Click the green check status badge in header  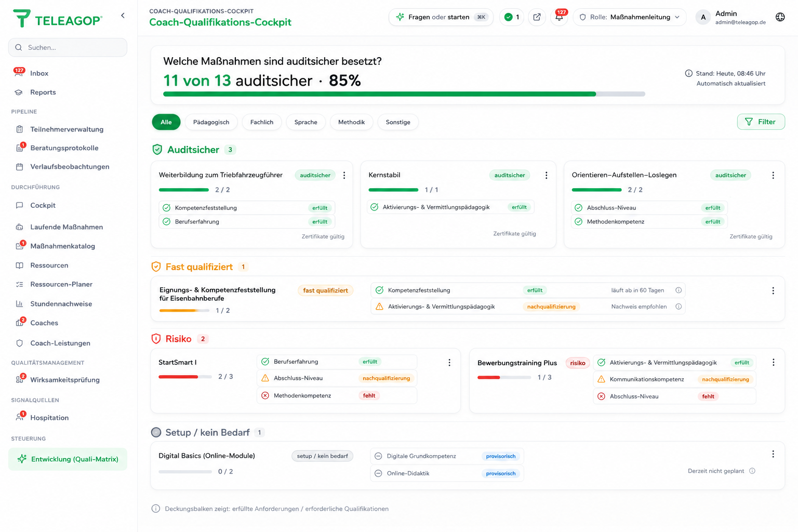point(512,17)
